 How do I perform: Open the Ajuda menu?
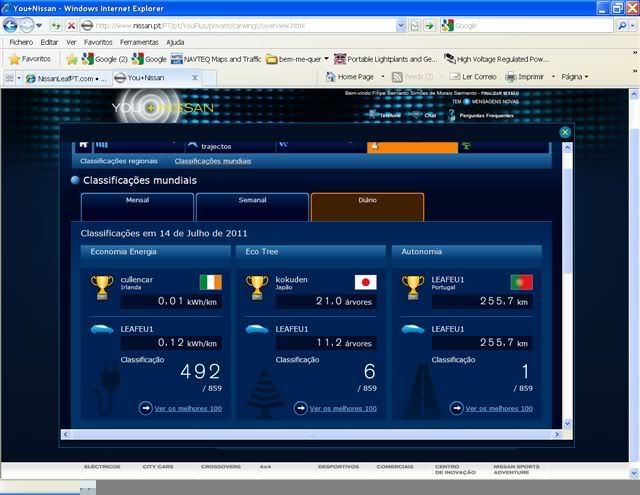click(x=175, y=42)
